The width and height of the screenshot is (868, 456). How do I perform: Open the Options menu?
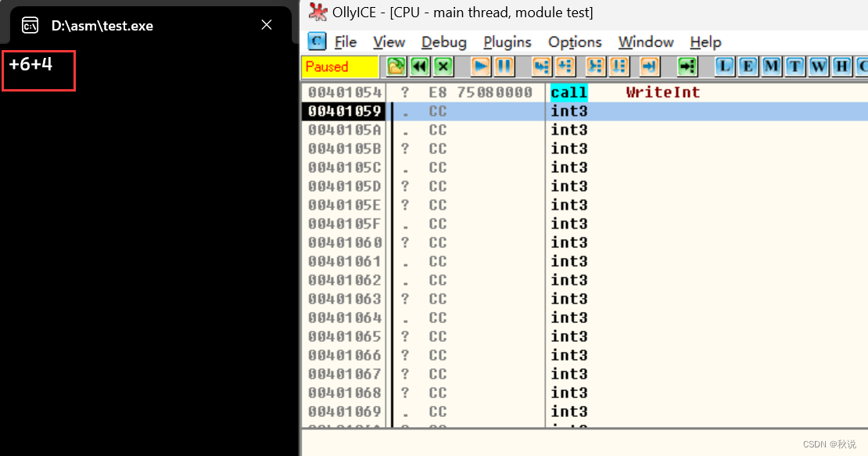[x=575, y=42]
